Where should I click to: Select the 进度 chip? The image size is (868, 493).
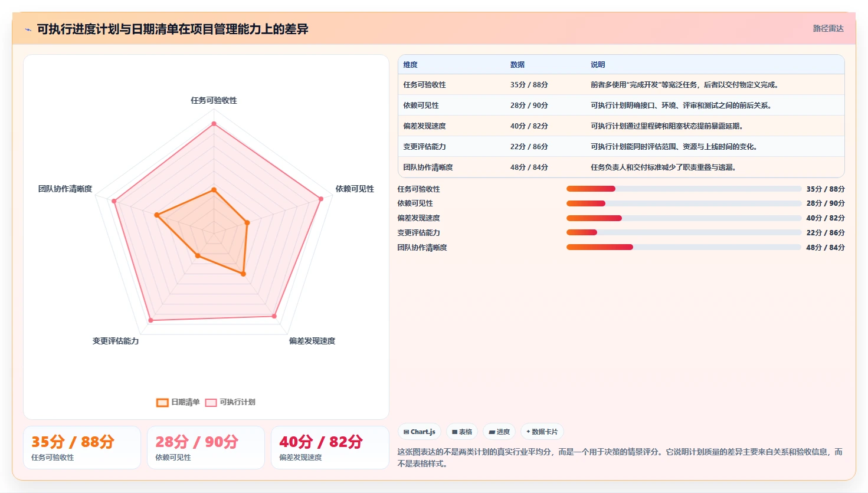tap(499, 432)
